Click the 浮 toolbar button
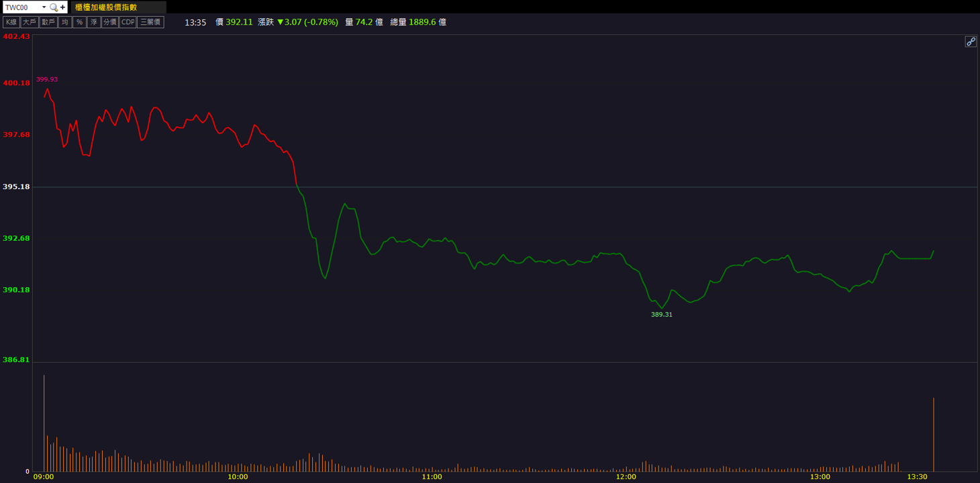This screenshot has width=980, height=483. (x=94, y=22)
